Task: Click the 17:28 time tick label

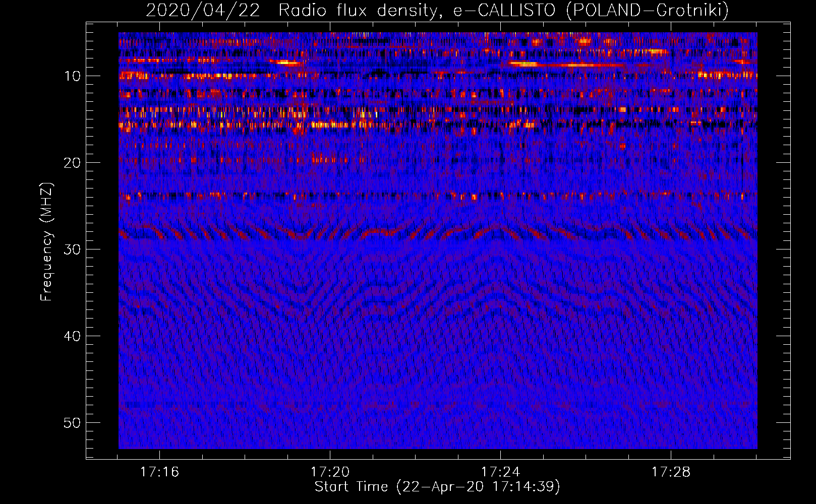Action: click(671, 472)
